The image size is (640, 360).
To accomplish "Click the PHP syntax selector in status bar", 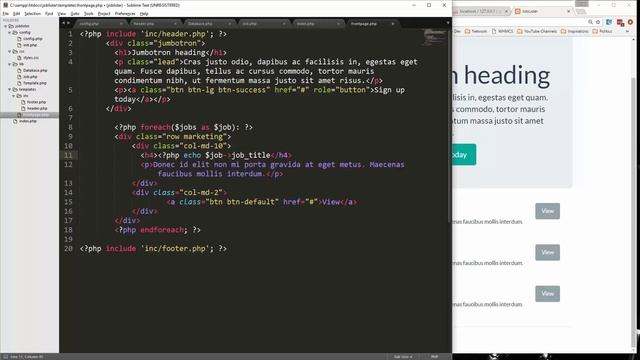I will pos(434,357).
